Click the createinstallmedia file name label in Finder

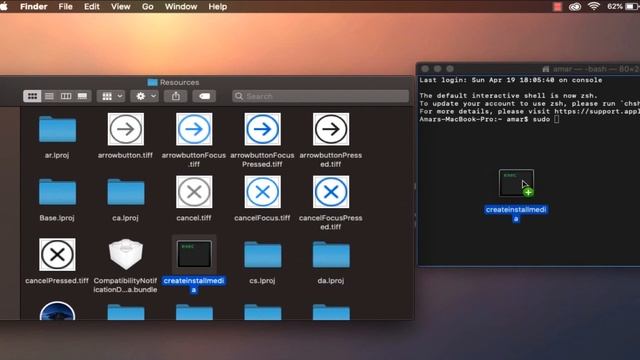coord(194,285)
